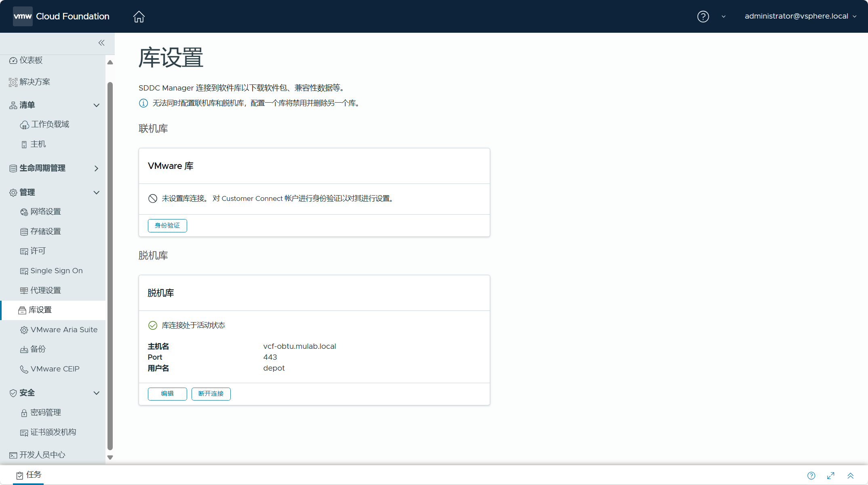This screenshot has height=485, width=868.
Task: Click the 备份 backup icon
Action: 24,350
